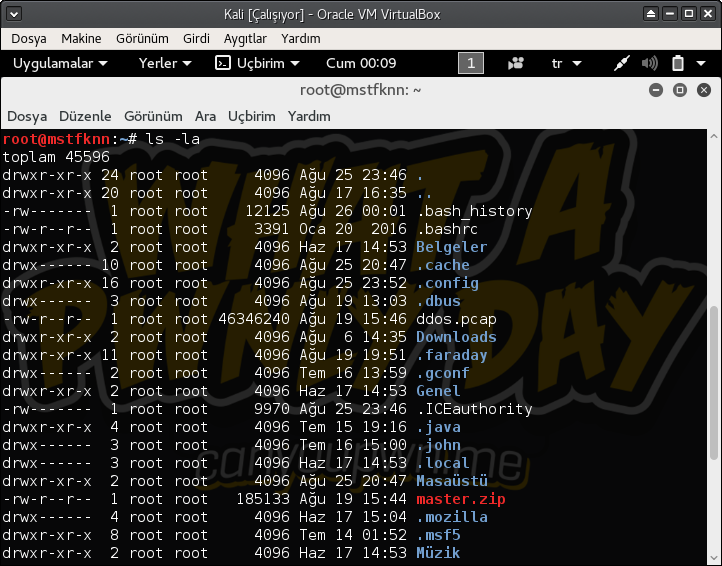The width and height of the screenshot is (722, 566).
Task: Open the VirtualBox Aygıtlar menu
Action: tap(244, 38)
